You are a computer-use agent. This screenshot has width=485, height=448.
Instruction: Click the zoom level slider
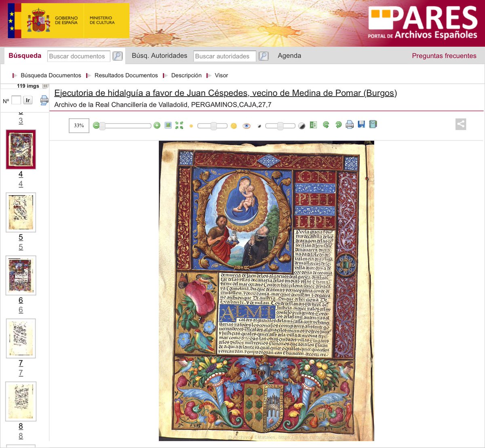pos(125,126)
